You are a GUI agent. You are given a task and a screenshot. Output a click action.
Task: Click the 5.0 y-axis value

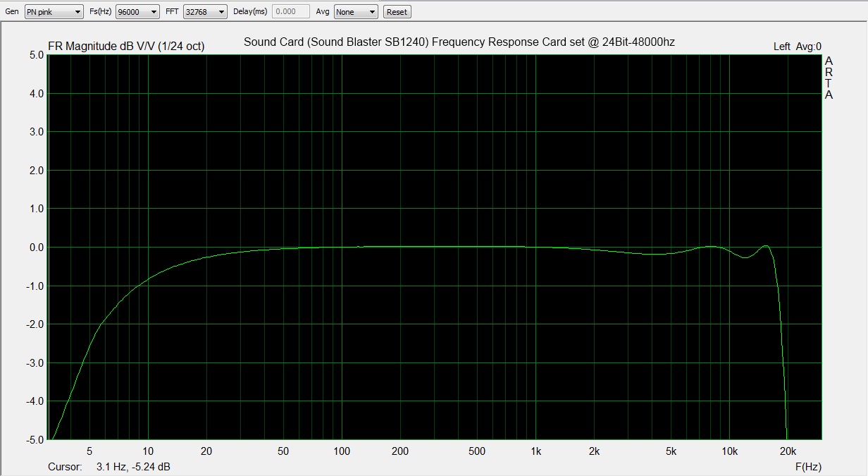[37, 55]
